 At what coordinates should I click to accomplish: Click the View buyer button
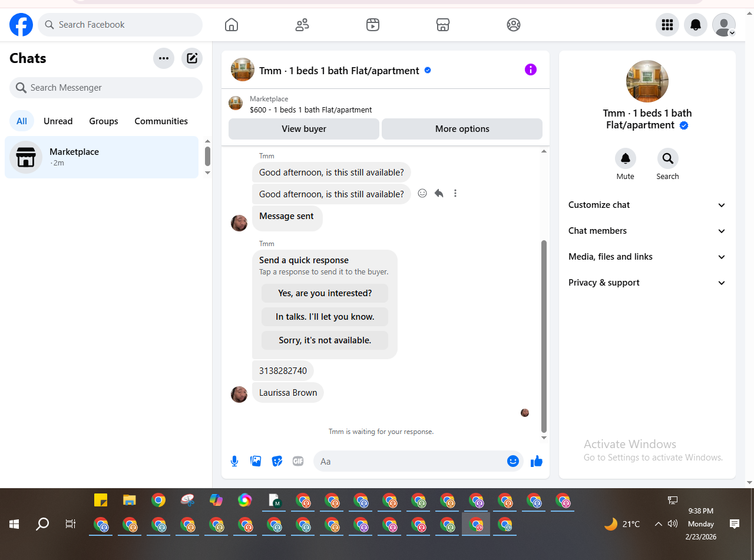304,129
